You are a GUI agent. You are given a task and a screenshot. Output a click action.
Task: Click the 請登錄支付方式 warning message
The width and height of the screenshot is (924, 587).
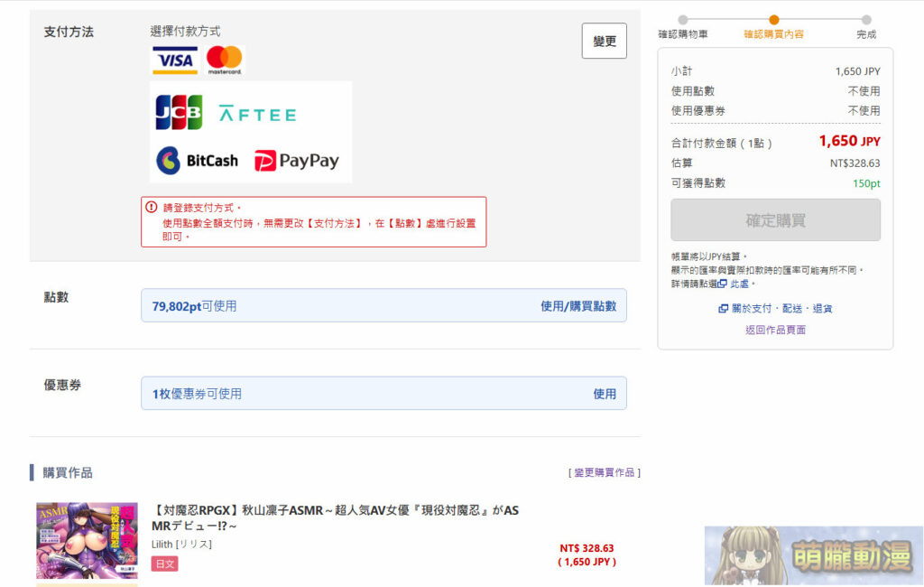click(x=202, y=208)
